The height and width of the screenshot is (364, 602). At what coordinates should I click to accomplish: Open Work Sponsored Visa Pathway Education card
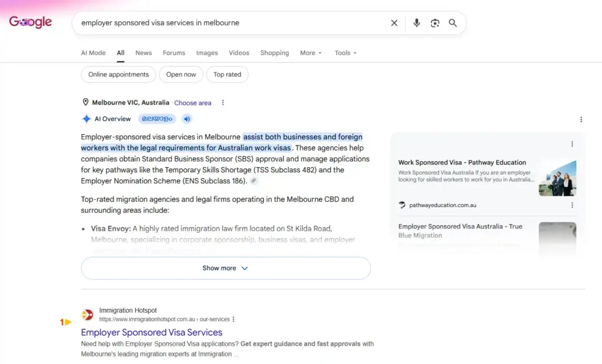pyautogui.click(x=462, y=162)
